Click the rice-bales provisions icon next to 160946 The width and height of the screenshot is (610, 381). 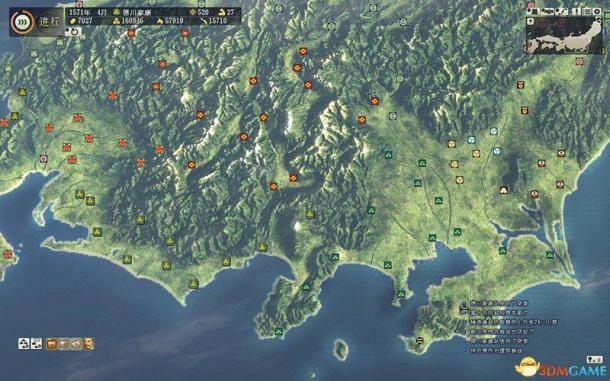[116, 21]
